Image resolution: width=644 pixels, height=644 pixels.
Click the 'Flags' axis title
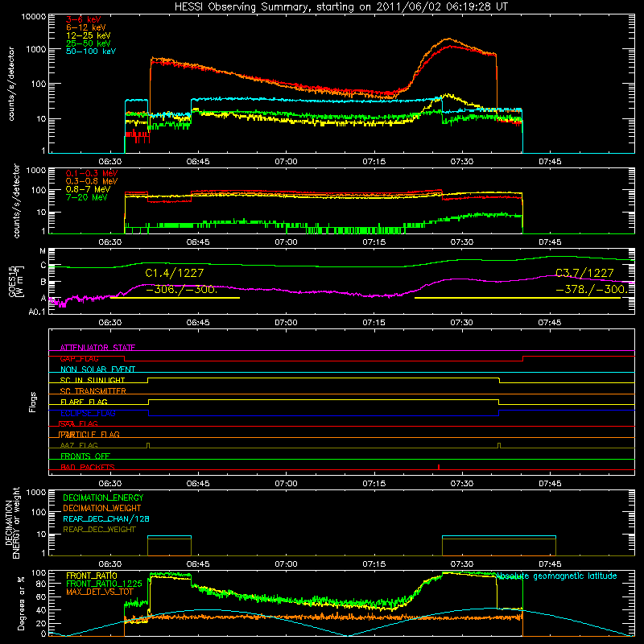tap(33, 402)
